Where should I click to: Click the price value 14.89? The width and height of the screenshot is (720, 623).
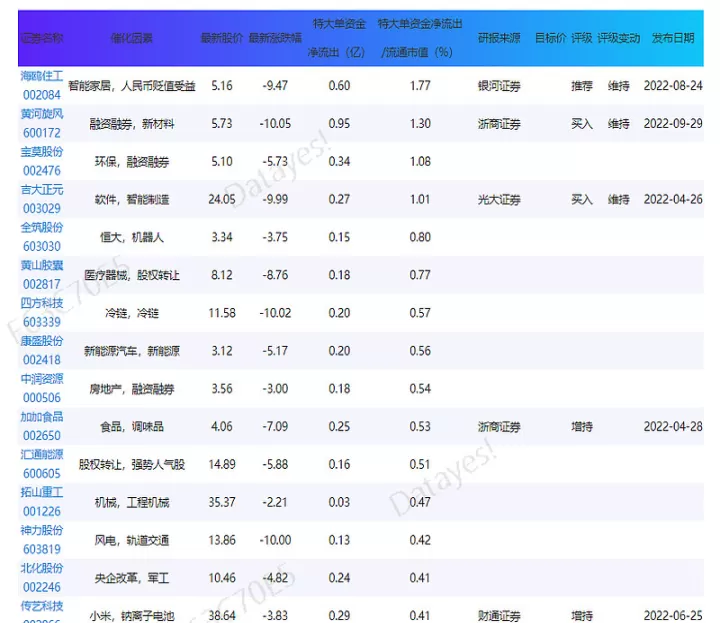tap(222, 465)
